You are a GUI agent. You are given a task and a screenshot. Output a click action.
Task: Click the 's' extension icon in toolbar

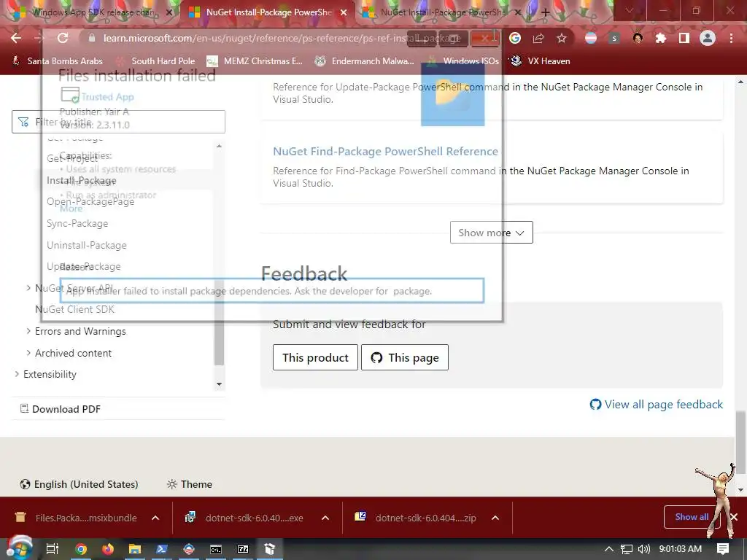tap(614, 38)
